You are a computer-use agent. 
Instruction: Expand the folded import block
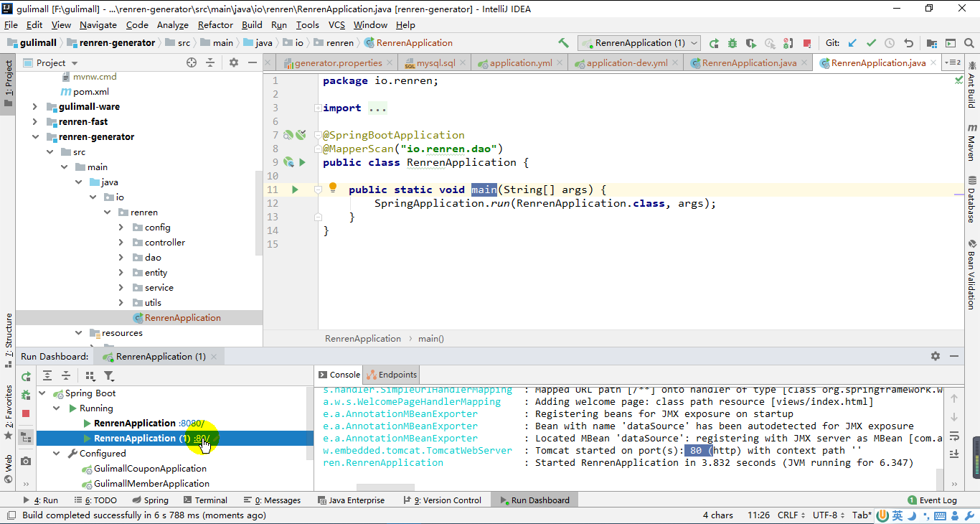tap(318, 108)
